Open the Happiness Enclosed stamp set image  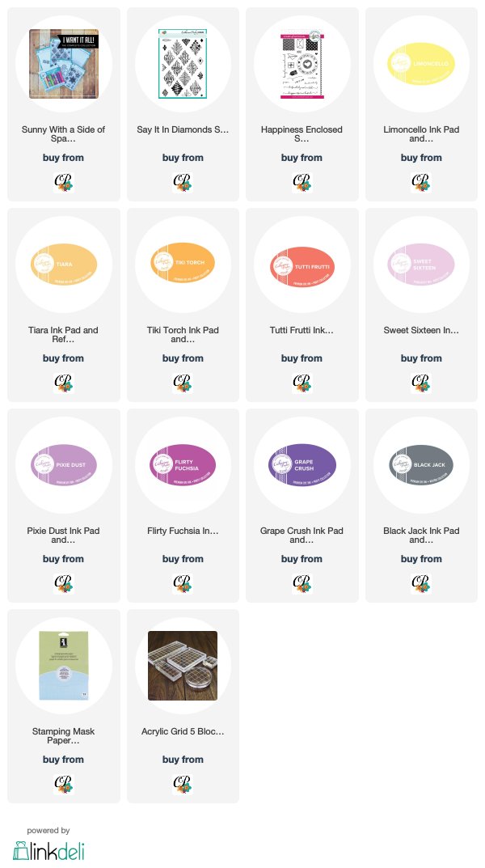click(302, 64)
